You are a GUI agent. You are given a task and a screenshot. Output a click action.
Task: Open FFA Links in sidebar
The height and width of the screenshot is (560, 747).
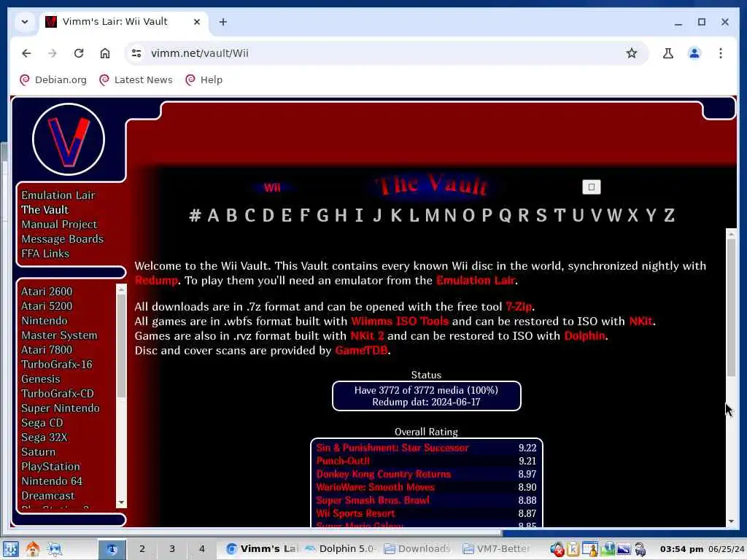[45, 254]
